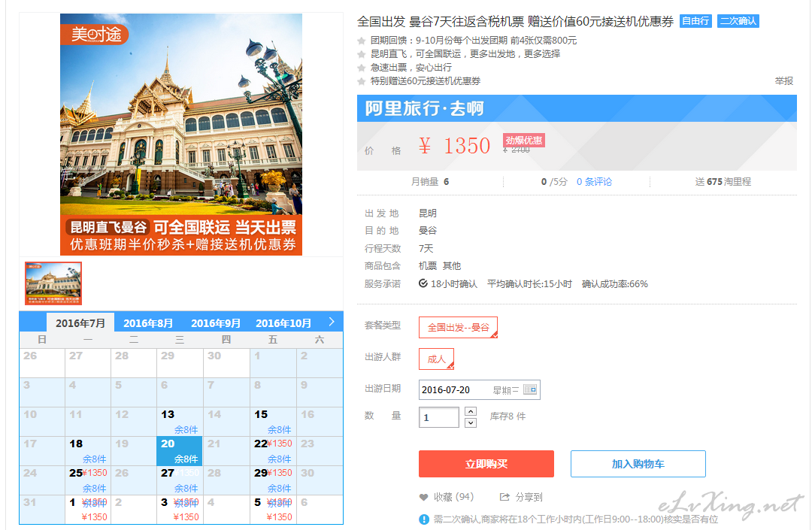Select August 1 on the calendar
This screenshot has width=812, height=530.
tap(87, 509)
